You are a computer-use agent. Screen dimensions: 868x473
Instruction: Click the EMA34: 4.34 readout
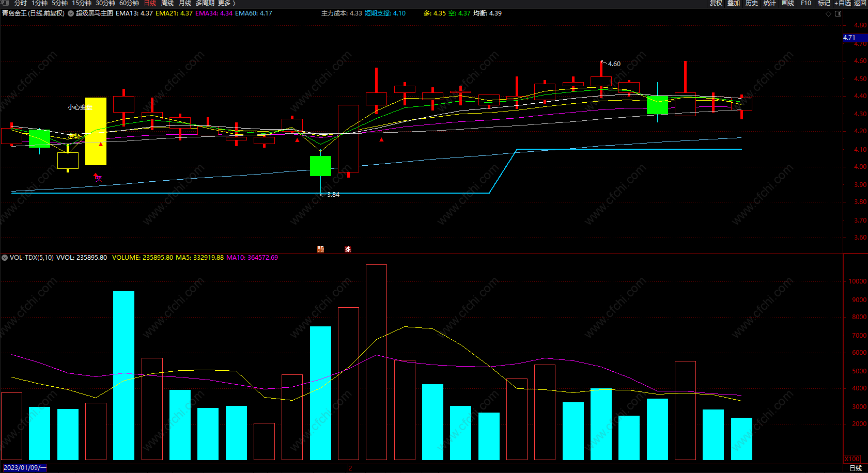[214, 13]
